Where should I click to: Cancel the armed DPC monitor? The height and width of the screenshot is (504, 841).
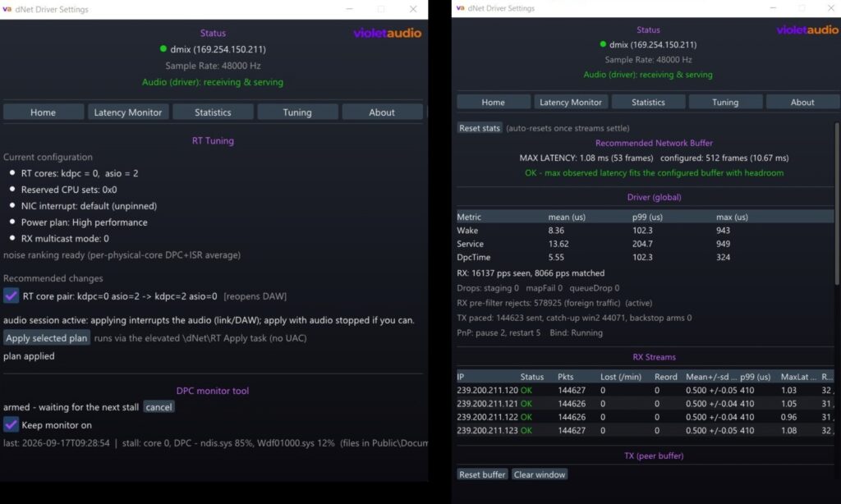click(159, 407)
